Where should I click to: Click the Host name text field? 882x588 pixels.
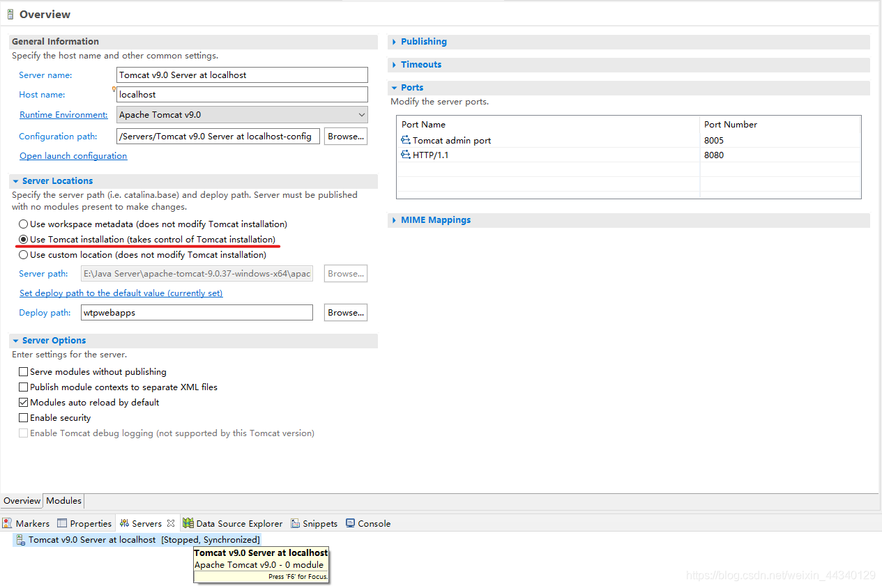(x=242, y=95)
